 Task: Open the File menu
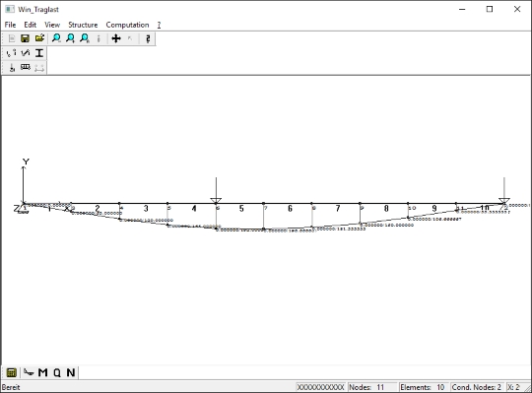click(10, 25)
